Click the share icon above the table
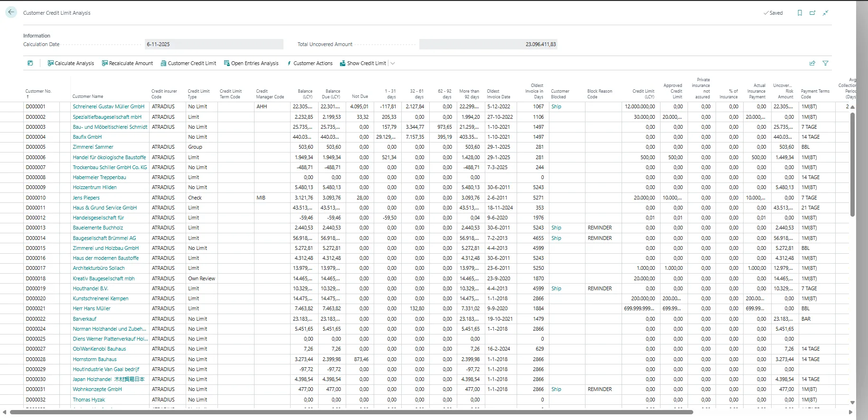 click(812, 63)
